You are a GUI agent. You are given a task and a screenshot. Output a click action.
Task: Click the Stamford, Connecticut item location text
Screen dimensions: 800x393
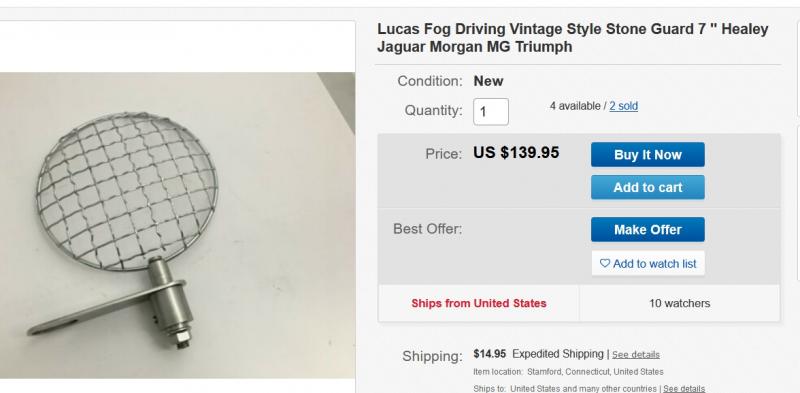(595, 372)
